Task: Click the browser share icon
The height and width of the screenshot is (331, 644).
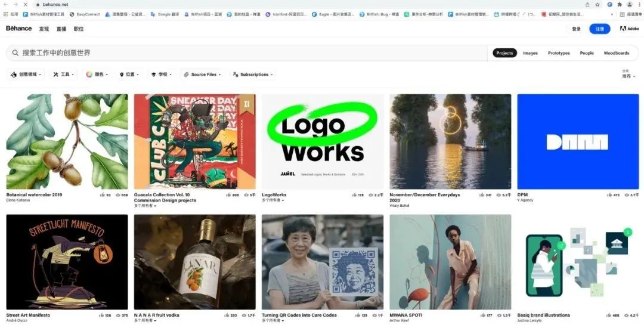Action: pos(587,4)
